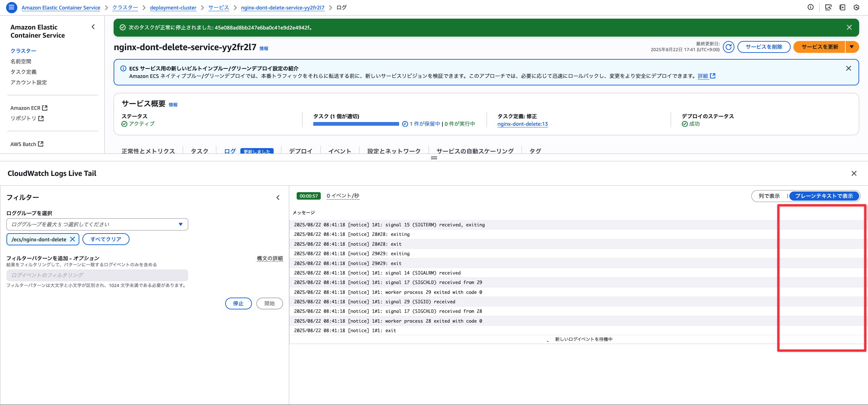This screenshot has width=868, height=405.
Task: Click the info circle icon in top bar
Action: click(810, 7)
